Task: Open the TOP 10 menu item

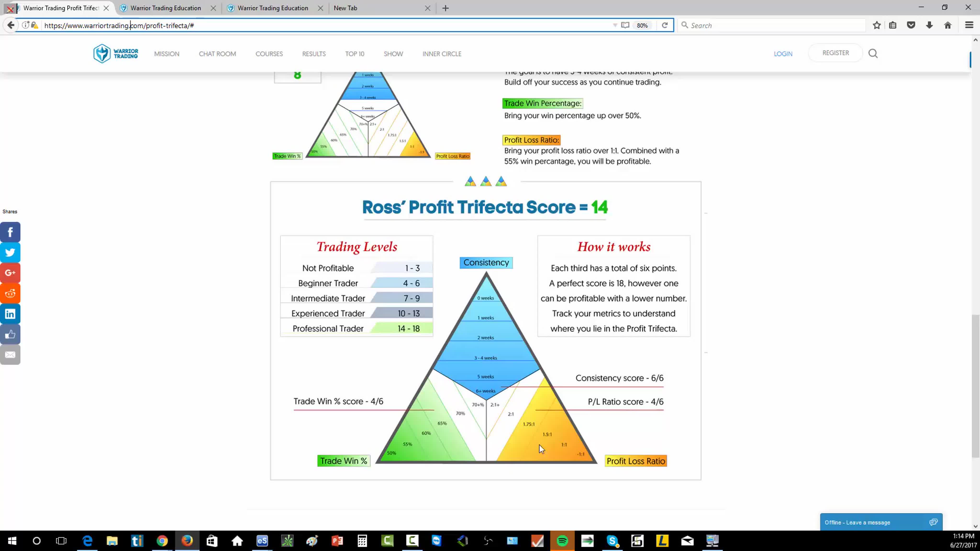Action: 355,54
